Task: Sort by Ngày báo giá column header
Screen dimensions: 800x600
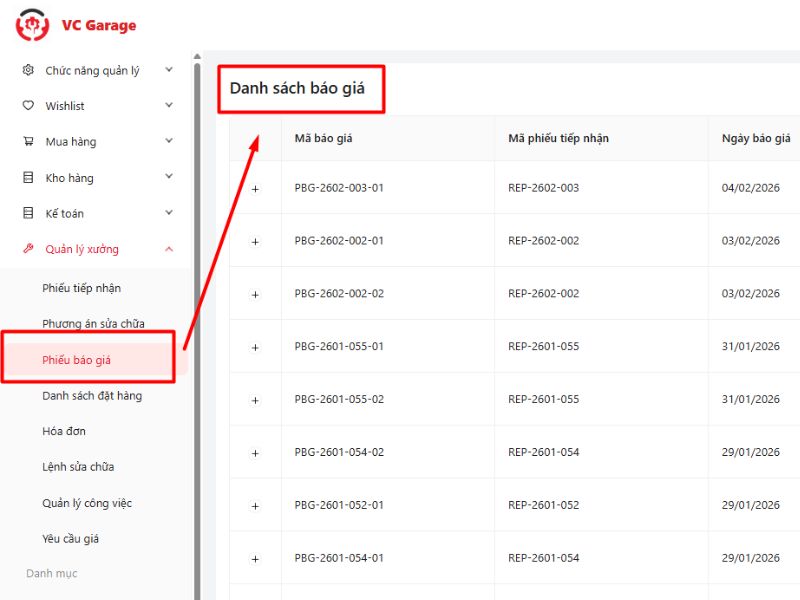Action: pos(755,138)
